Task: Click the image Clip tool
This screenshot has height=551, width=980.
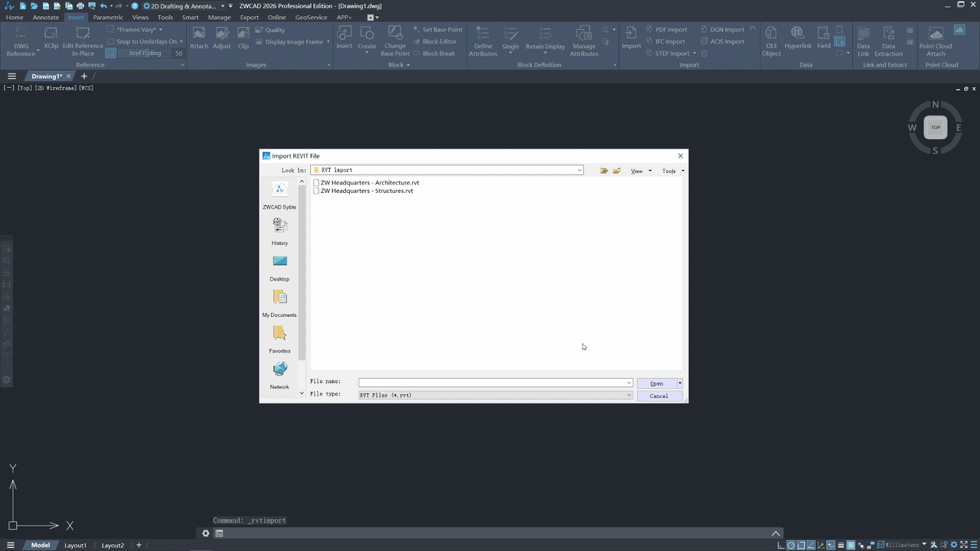Action: pyautogui.click(x=243, y=38)
